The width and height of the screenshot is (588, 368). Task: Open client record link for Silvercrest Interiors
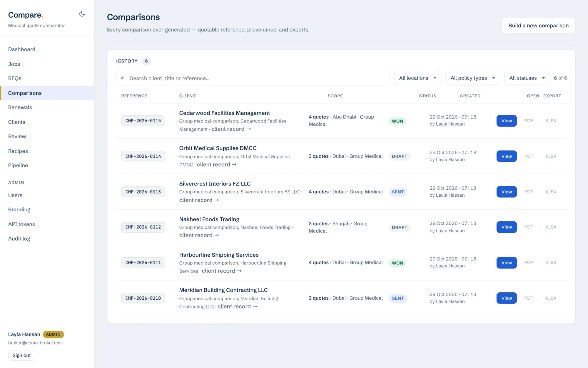(x=199, y=200)
